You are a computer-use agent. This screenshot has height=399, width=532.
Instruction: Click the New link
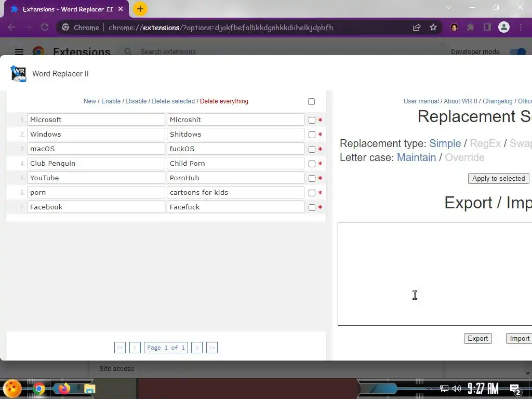coord(89,101)
